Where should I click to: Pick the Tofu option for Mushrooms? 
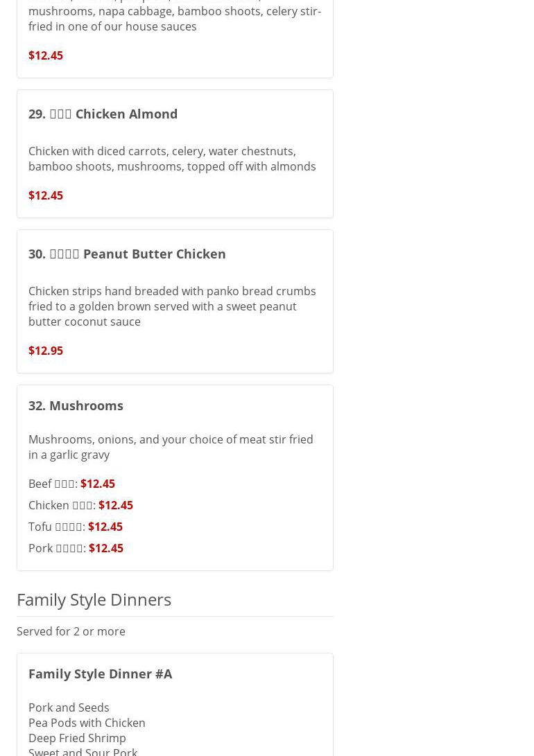(75, 527)
